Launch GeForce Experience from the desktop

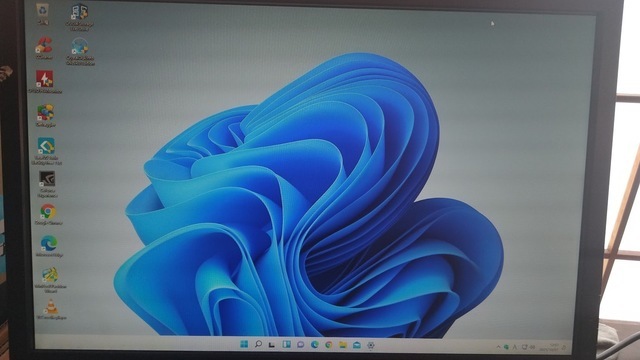click(47, 184)
